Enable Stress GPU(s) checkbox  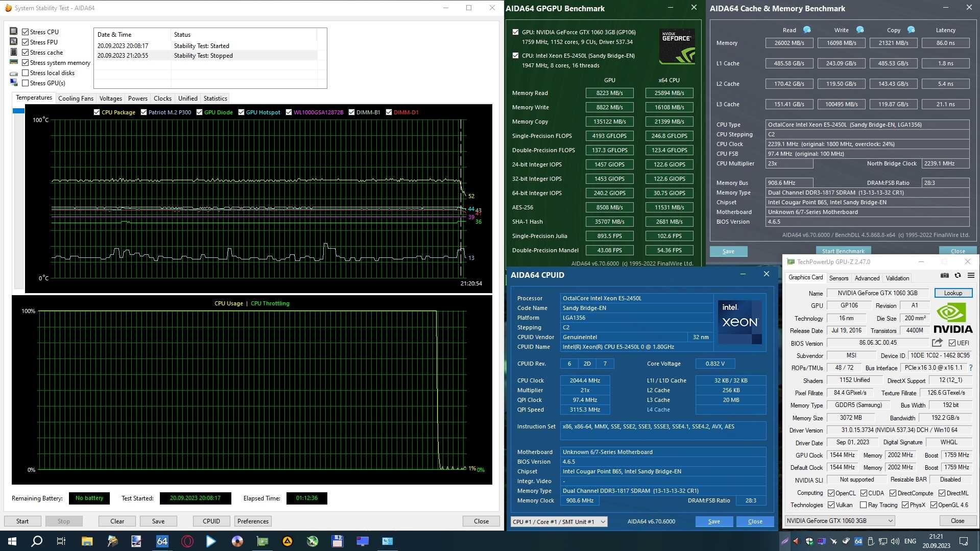tap(25, 83)
